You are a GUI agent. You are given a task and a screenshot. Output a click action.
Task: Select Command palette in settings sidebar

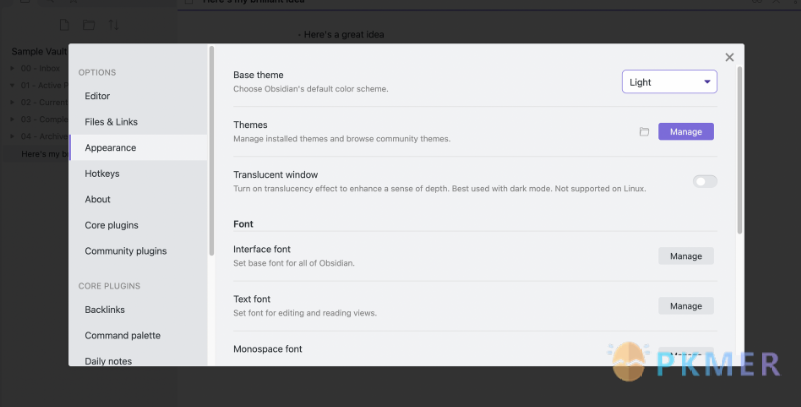(123, 336)
